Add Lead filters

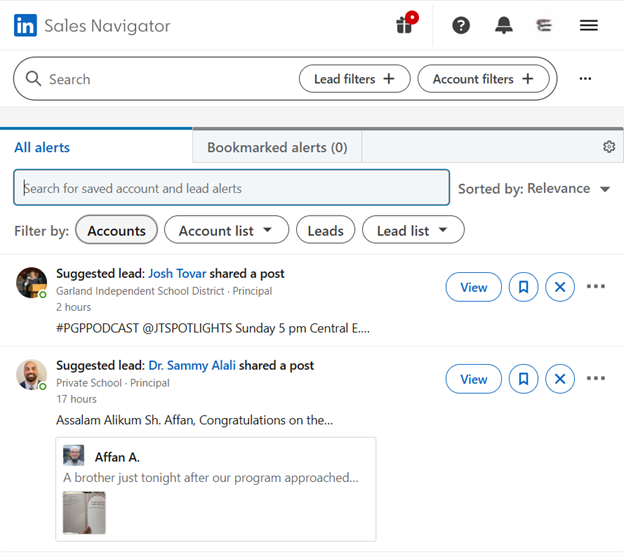pos(354,79)
